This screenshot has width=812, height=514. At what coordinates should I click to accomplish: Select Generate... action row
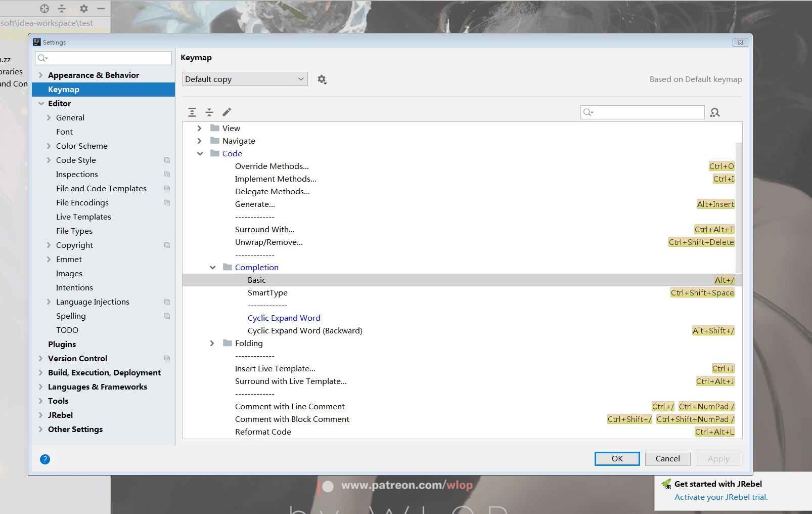[462, 204]
